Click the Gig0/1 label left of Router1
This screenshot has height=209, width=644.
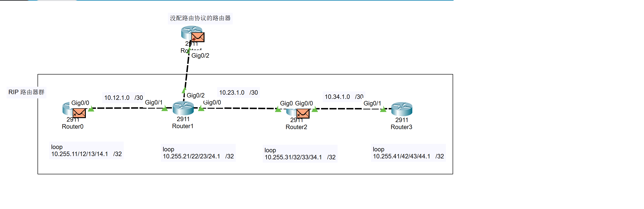point(154,102)
